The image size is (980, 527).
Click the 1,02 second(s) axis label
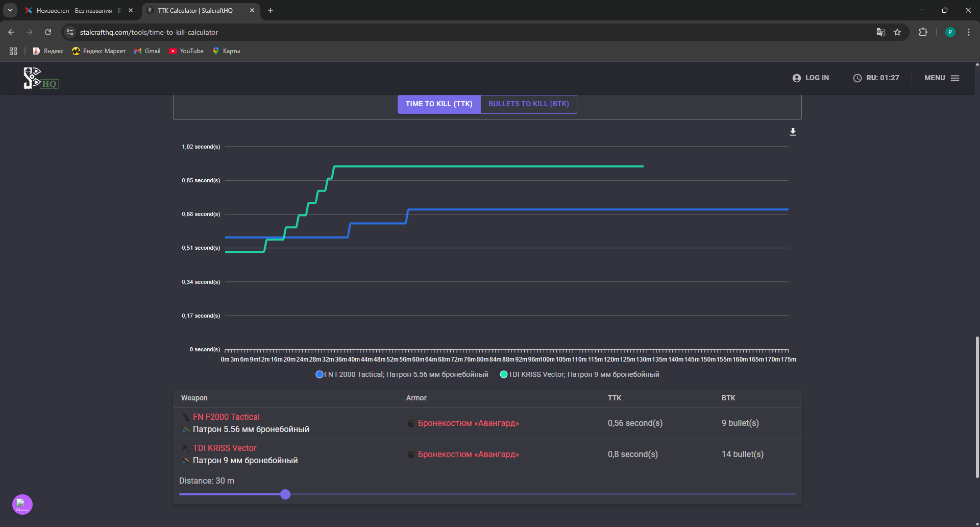coord(201,147)
